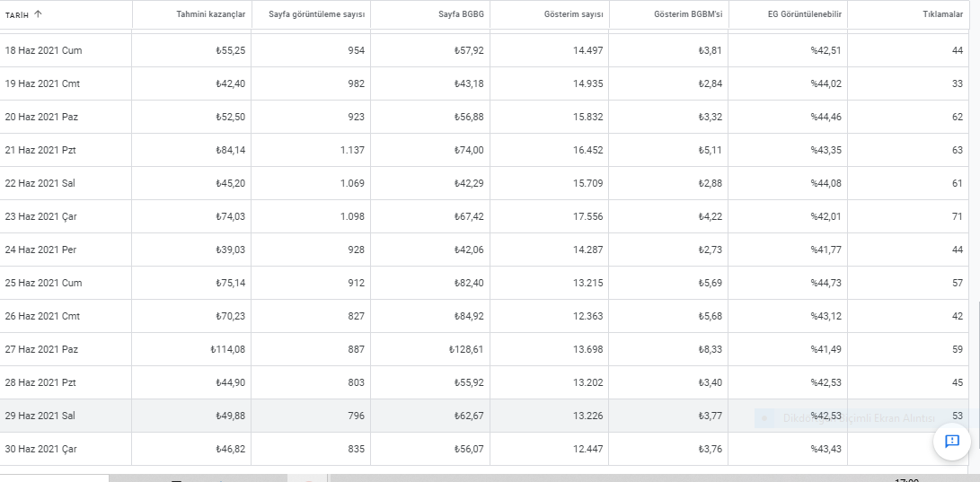Select the 21 Haz 2021 Pzt date cell
Image resolution: width=980 pixels, height=482 pixels.
click(x=40, y=150)
